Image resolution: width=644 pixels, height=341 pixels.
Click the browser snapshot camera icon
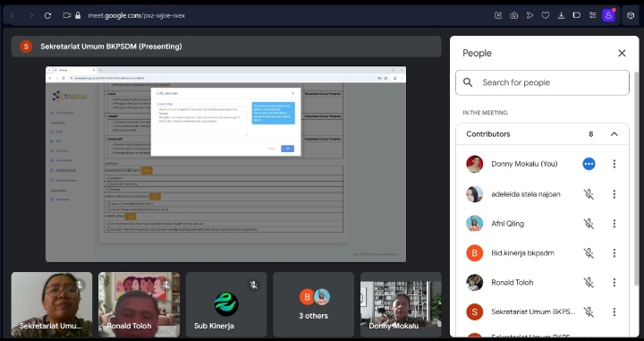click(513, 15)
